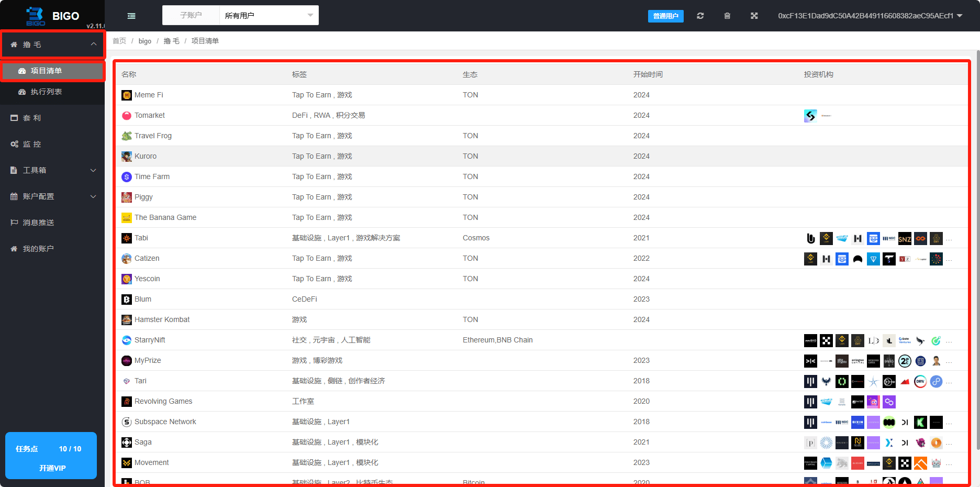
Task: Click the 名称 column header
Action: coord(129,74)
